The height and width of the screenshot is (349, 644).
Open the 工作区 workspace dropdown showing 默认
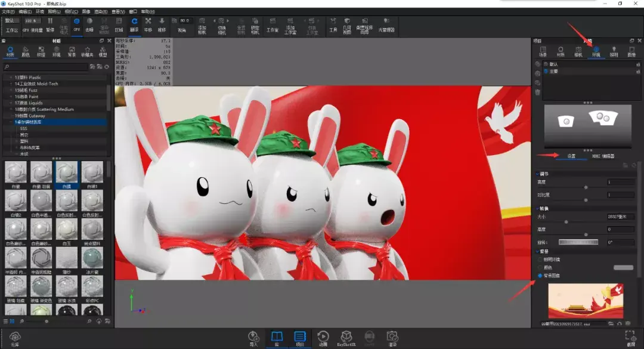pyautogui.click(x=11, y=20)
